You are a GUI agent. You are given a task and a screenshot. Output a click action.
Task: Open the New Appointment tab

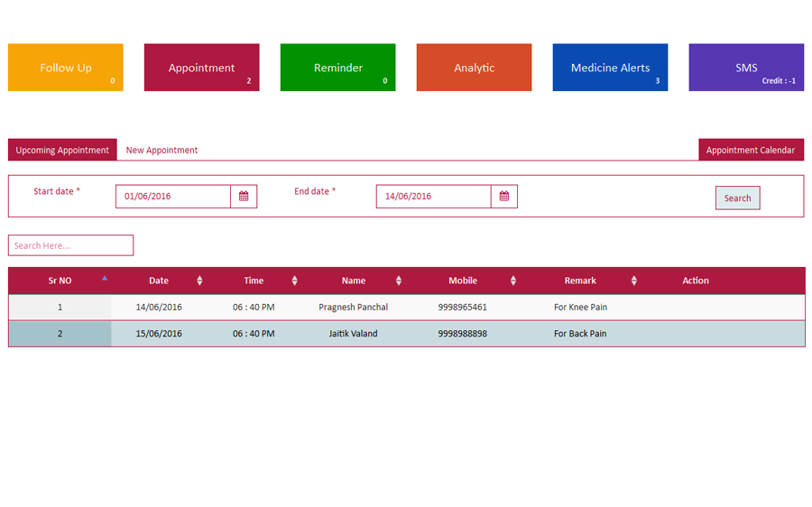coord(161,151)
